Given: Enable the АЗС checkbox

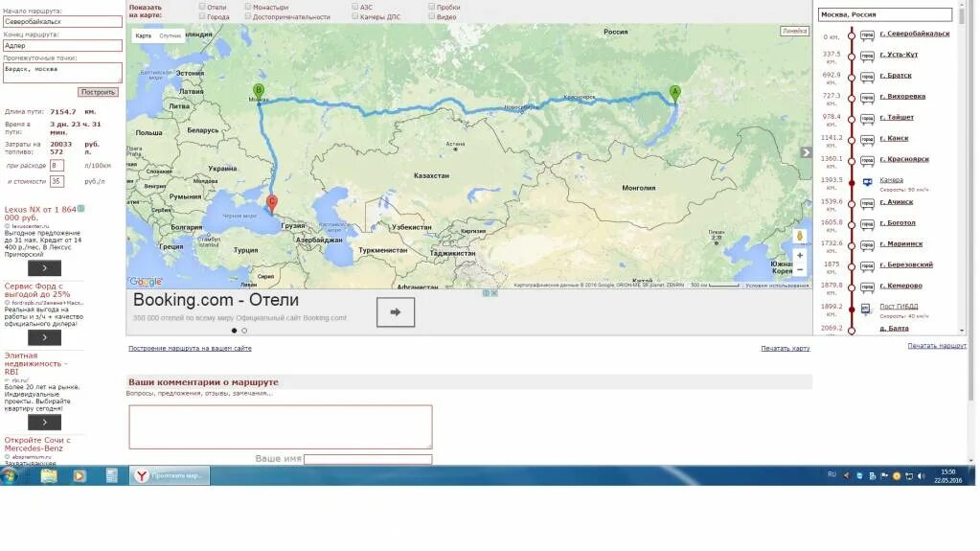Looking at the screenshot, I should click(355, 7).
